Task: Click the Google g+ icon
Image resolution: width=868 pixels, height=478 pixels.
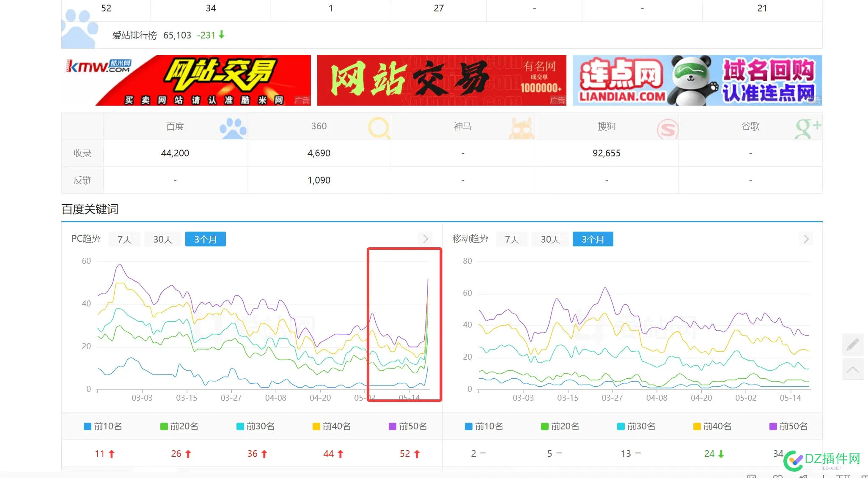Action: click(x=808, y=128)
